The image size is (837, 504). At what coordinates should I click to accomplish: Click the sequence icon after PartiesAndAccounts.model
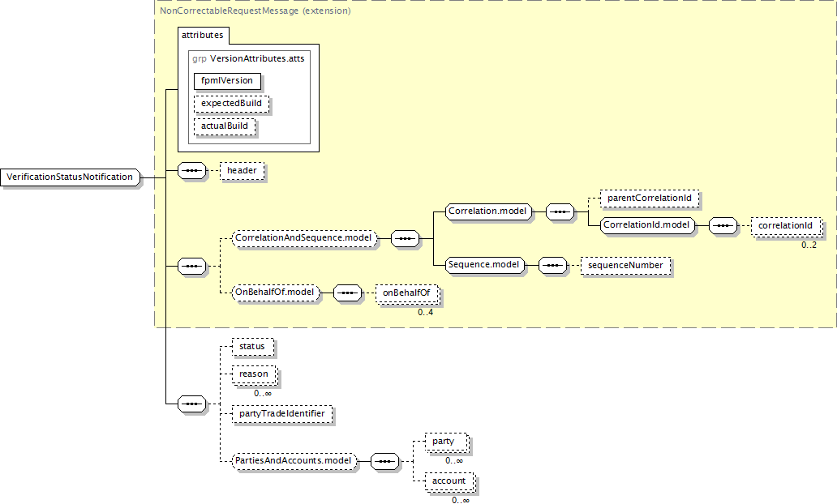coord(384,461)
